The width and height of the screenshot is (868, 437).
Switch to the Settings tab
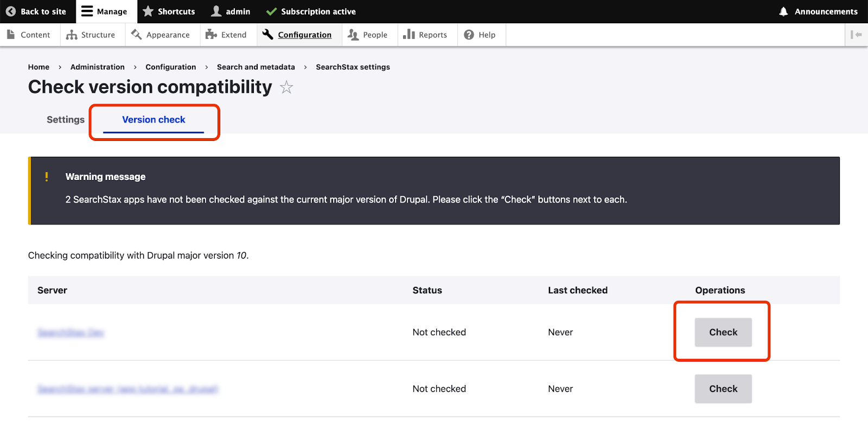(66, 120)
